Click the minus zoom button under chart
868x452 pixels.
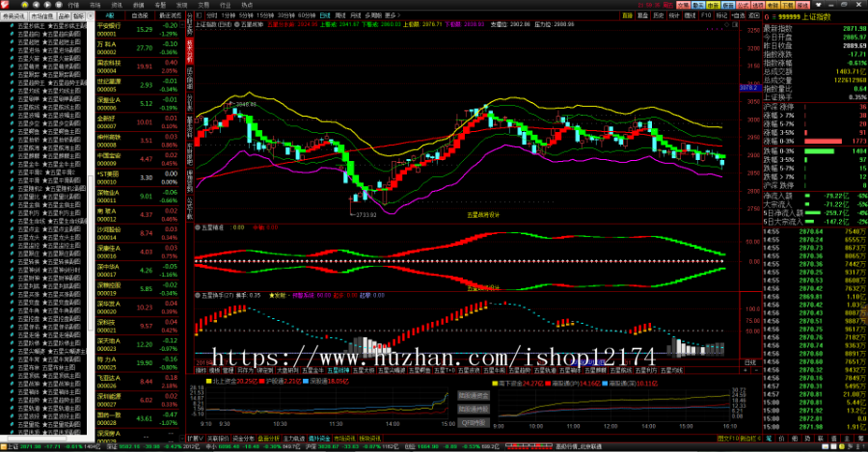756,370
